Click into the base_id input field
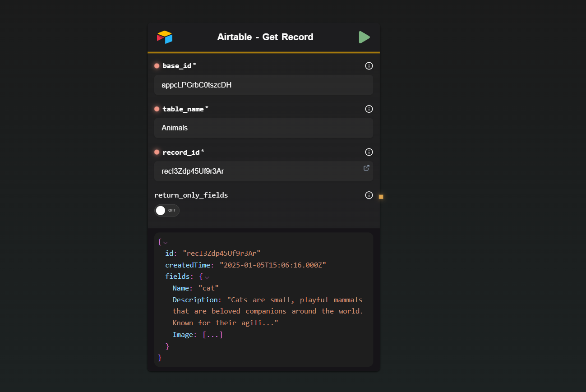Viewport: 586px width, 392px height. [x=263, y=85]
